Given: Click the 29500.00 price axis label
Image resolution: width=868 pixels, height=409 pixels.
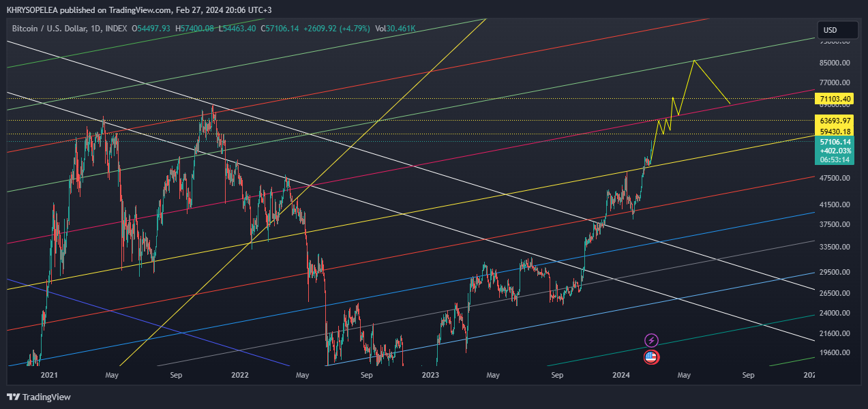Looking at the screenshot, I should (x=835, y=272).
